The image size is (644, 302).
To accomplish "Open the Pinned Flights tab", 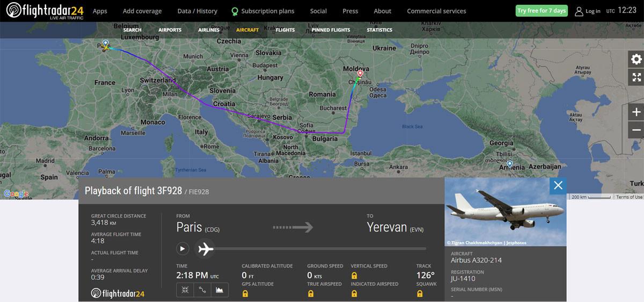I will pyautogui.click(x=331, y=30).
